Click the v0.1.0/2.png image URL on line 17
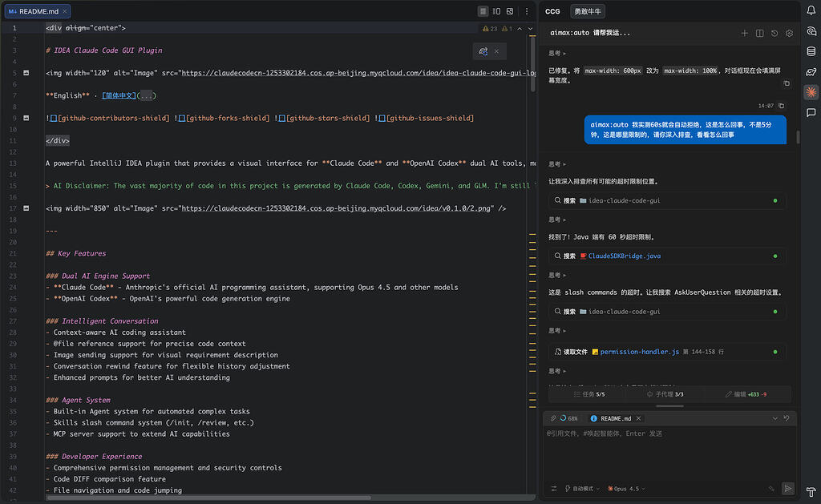Viewport: 821px width, 504px height. 336,208
